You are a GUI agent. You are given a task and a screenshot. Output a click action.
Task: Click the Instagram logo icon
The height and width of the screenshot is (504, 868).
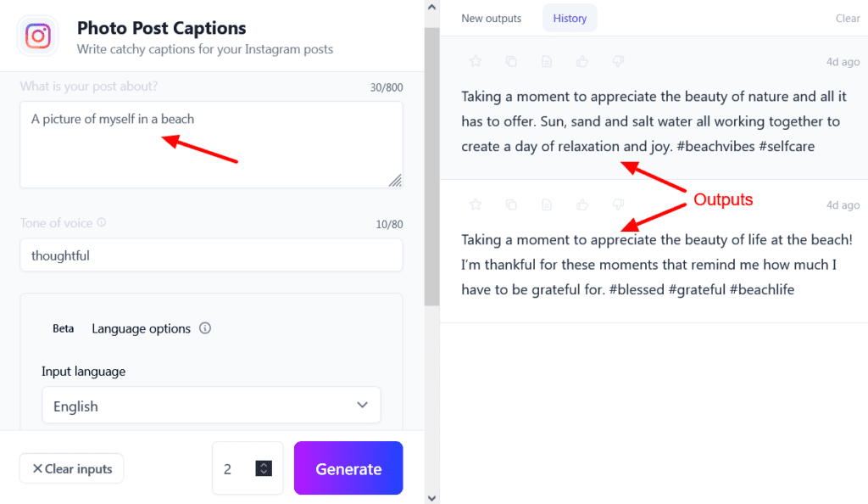tap(37, 36)
